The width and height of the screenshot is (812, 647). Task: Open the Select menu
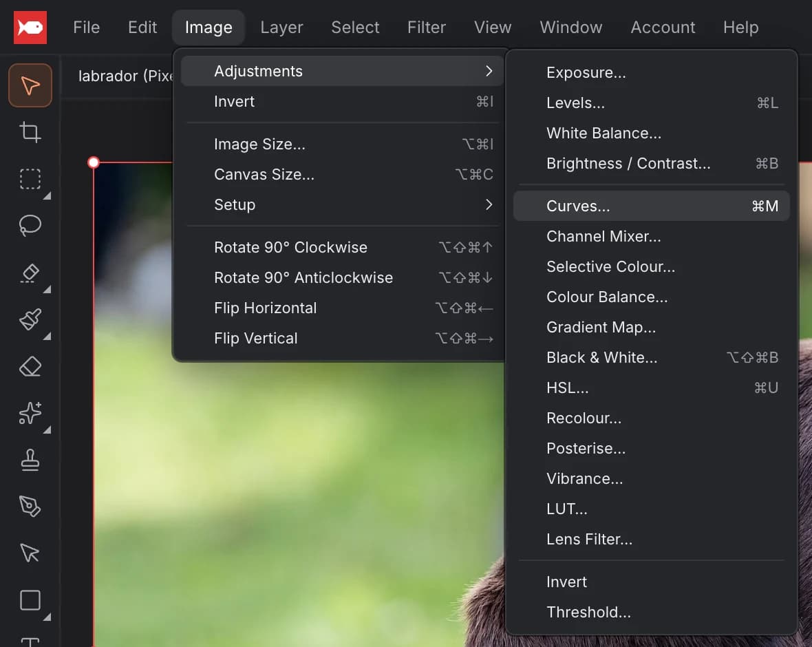355,27
